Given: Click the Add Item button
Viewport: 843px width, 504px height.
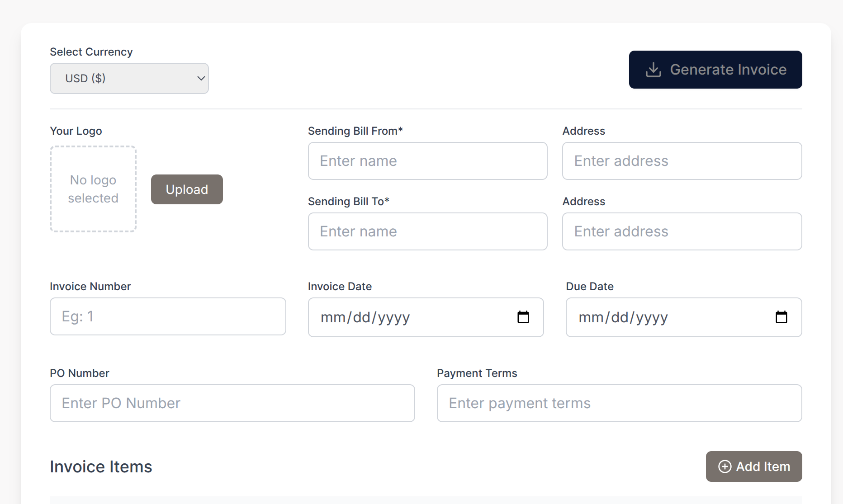Looking at the screenshot, I should tap(753, 466).
